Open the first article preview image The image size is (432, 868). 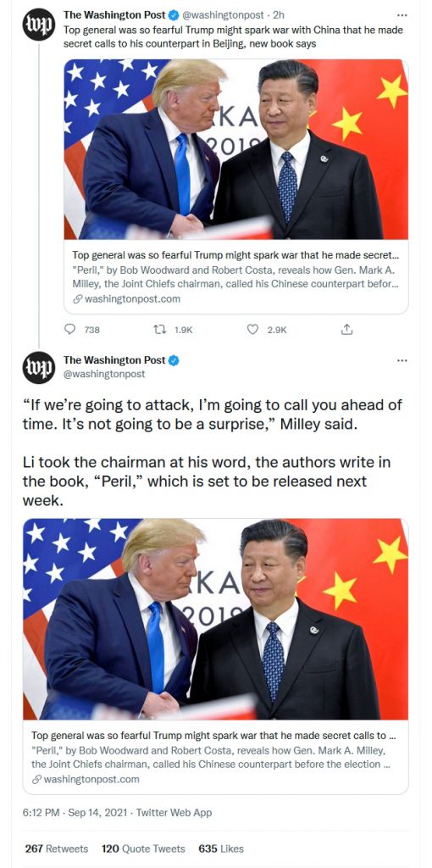point(236,149)
